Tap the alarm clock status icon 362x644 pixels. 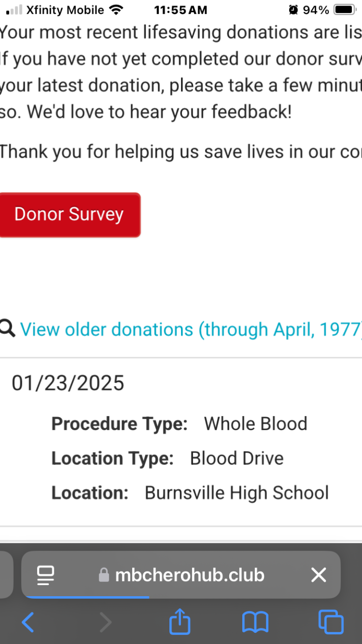293,10
